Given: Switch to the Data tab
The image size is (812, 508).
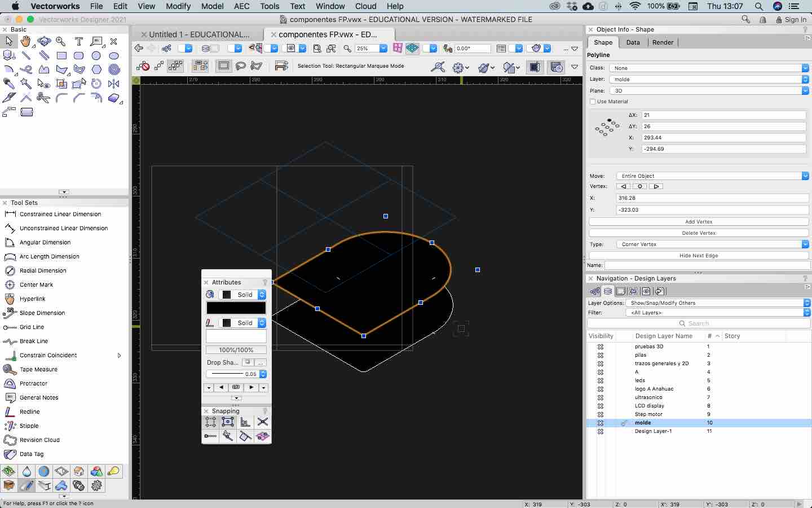Looking at the screenshot, I should click(633, 42).
